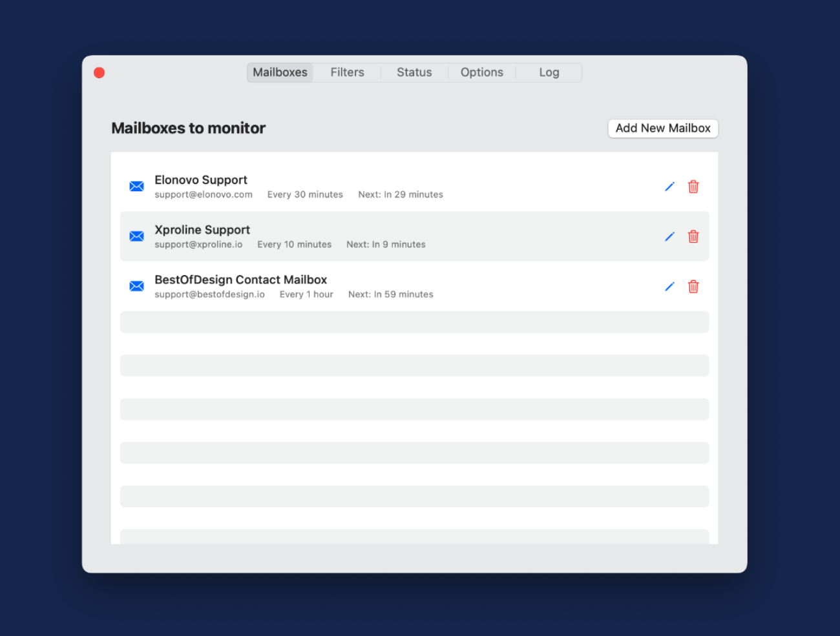Click the envelope icon for Xproline Support
The image size is (840, 636).
point(136,236)
